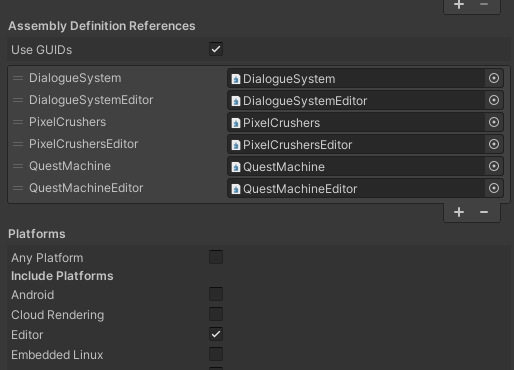Click the Any Platform label
The width and height of the screenshot is (514, 370).
47,258
